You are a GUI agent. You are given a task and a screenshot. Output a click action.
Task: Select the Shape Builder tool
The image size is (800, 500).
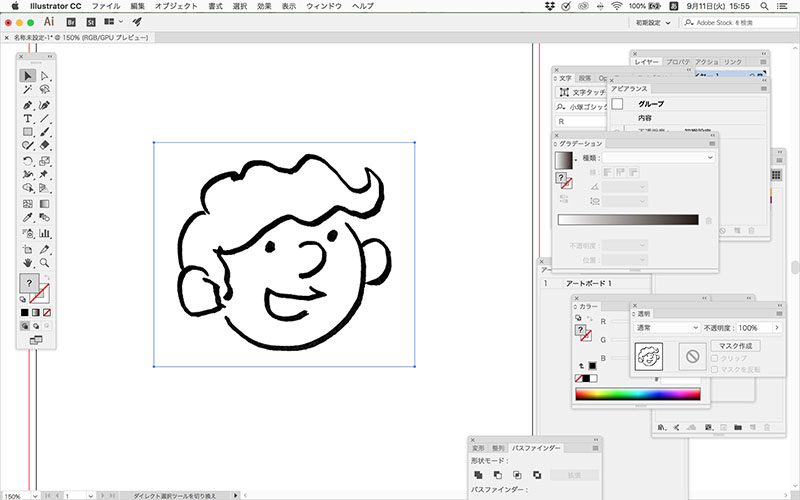tap(28, 188)
